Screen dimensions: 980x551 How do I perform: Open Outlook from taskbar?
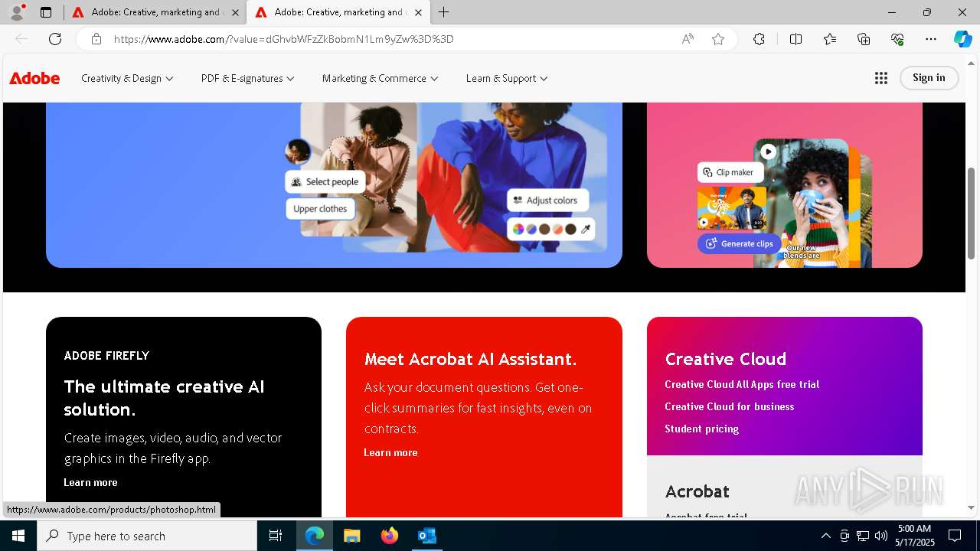coord(426,536)
